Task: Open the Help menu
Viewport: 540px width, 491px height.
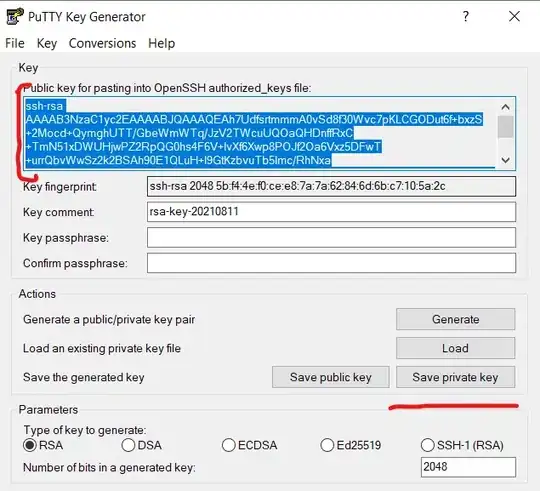Action: (x=162, y=43)
